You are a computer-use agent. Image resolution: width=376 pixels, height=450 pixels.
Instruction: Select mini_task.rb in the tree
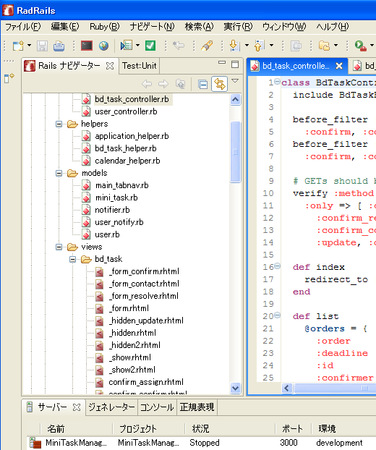click(116, 198)
